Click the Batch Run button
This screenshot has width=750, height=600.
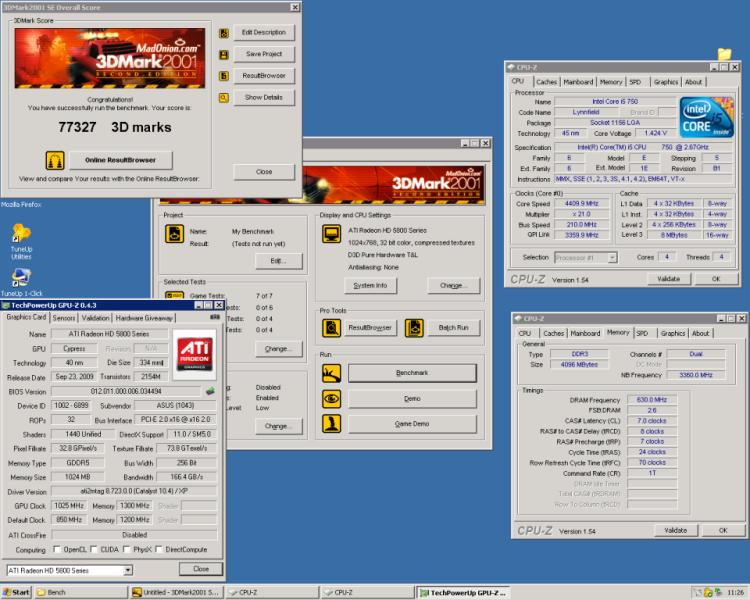pos(453,328)
